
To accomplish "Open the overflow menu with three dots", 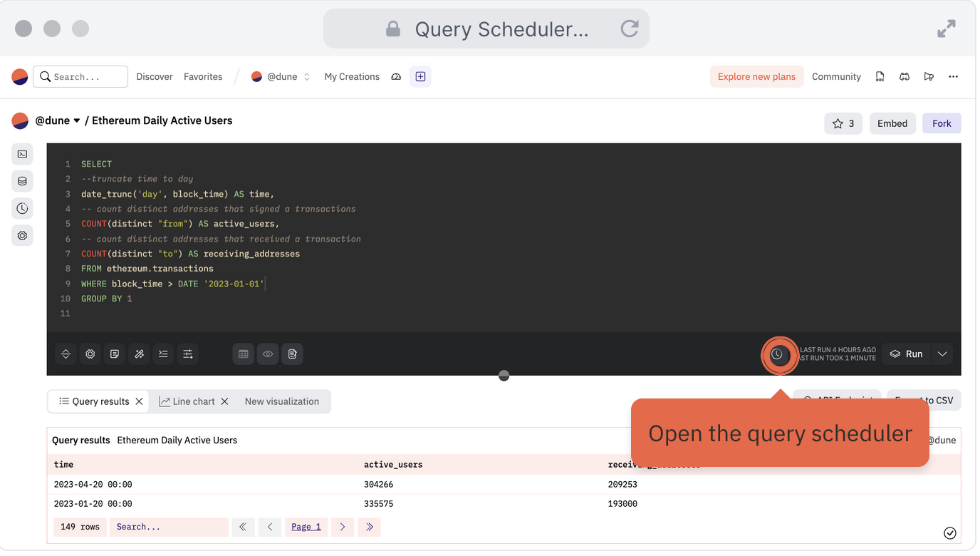I will click(x=954, y=76).
